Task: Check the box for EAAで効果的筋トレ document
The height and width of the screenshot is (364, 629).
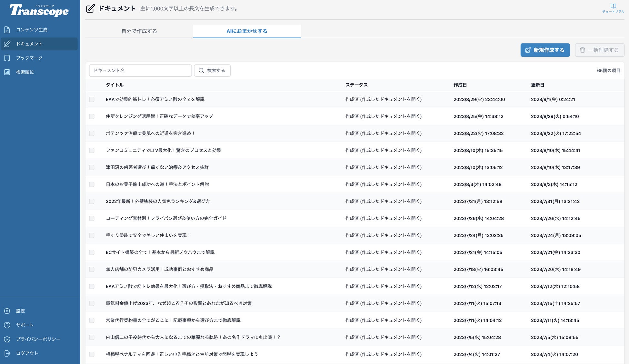Action: coord(92,100)
